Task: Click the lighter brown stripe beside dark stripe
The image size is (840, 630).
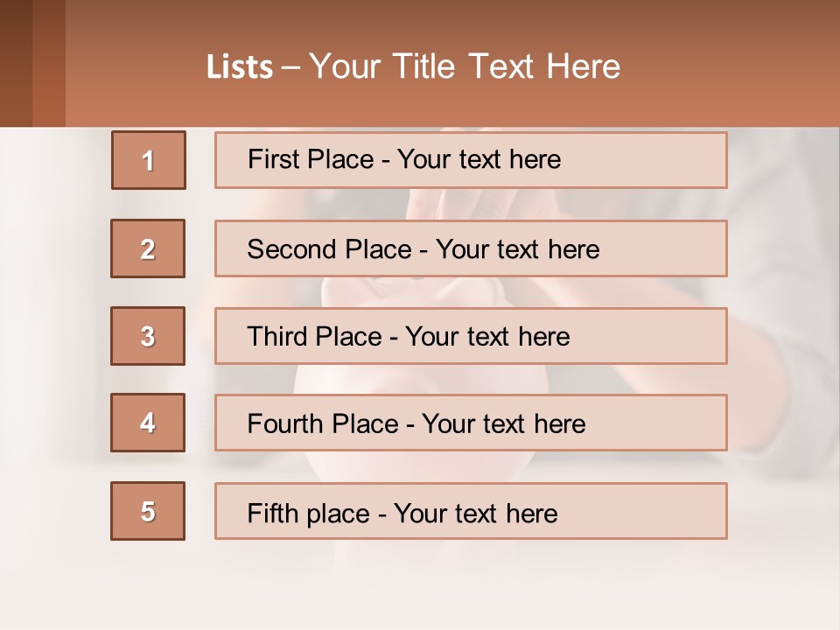Action: [49, 63]
